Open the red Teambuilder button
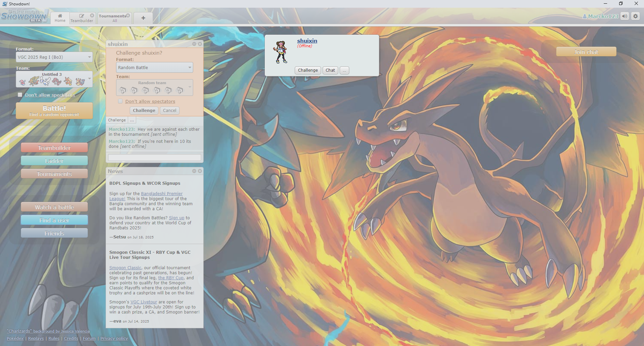 click(54, 148)
